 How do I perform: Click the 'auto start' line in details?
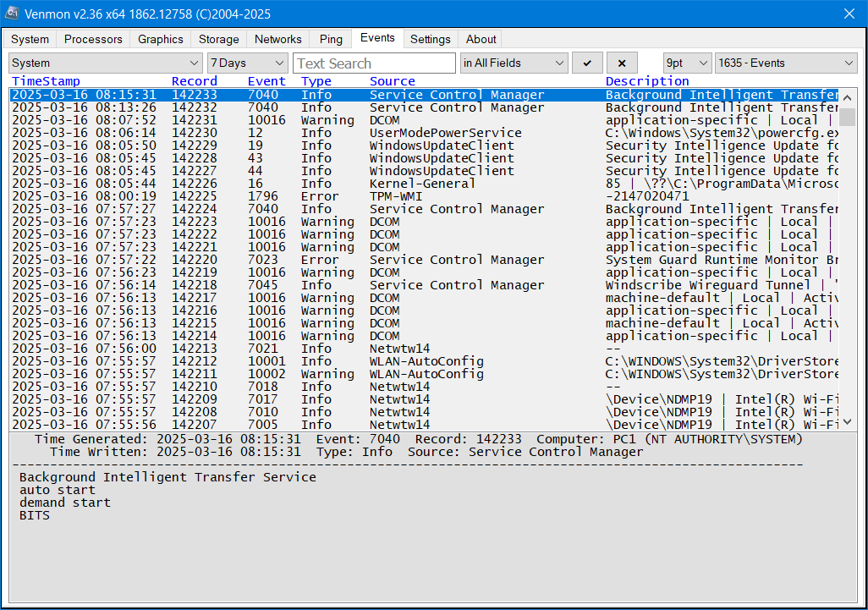(57, 490)
